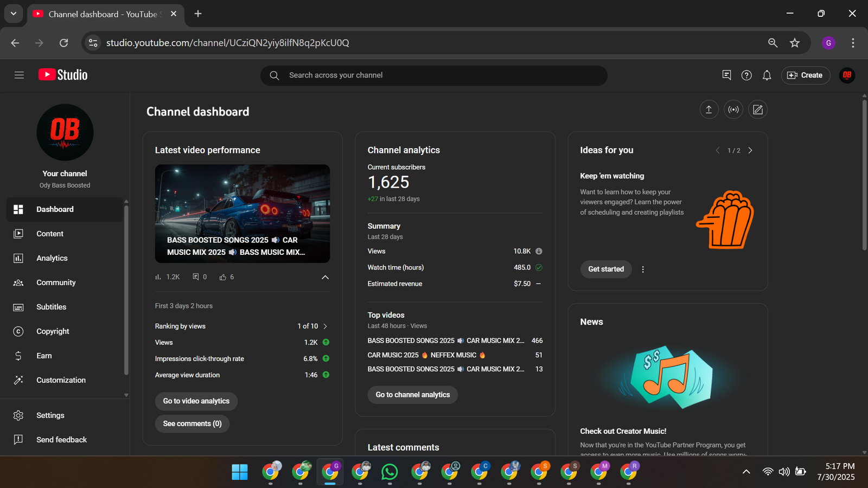868x488 pixels.
Task: Click See comments (0)
Action: pyautogui.click(x=192, y=423)
